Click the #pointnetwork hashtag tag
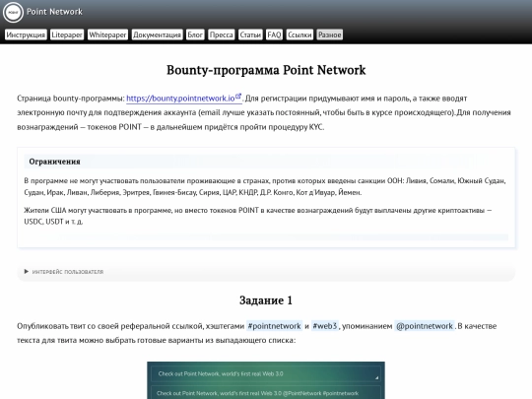This screenshot has height=399, width=532. [274, 326]
